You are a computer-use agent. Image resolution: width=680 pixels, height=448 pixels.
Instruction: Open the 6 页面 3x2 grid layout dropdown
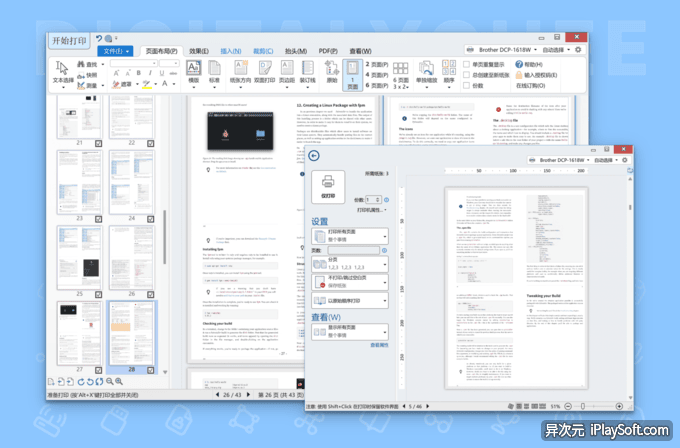point(401,75)
